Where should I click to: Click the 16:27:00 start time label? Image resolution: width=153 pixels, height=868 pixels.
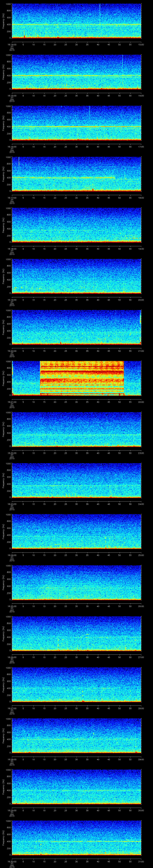point(12,708)
